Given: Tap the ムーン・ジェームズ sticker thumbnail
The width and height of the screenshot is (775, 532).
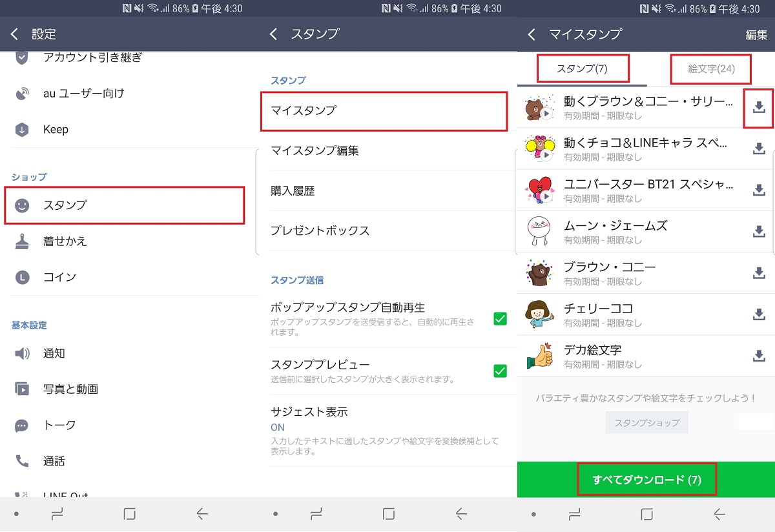Looking at the screenshot, I should 540,232.
